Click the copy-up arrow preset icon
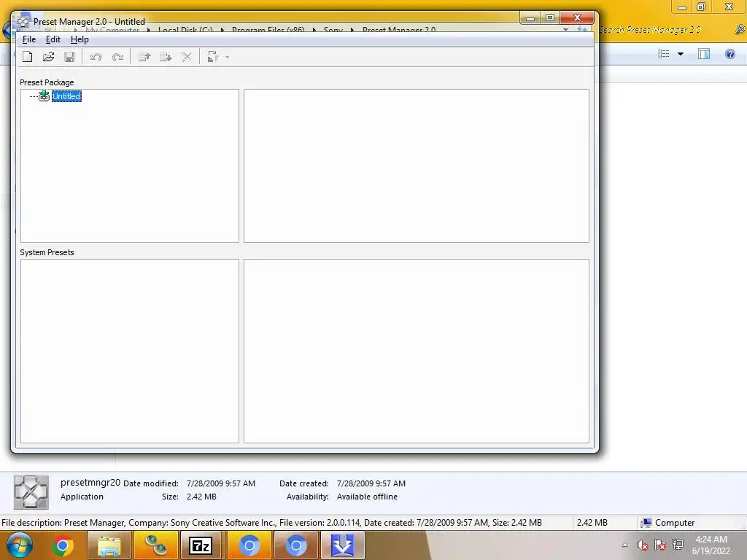747x560 pixels. pos(144,57)
